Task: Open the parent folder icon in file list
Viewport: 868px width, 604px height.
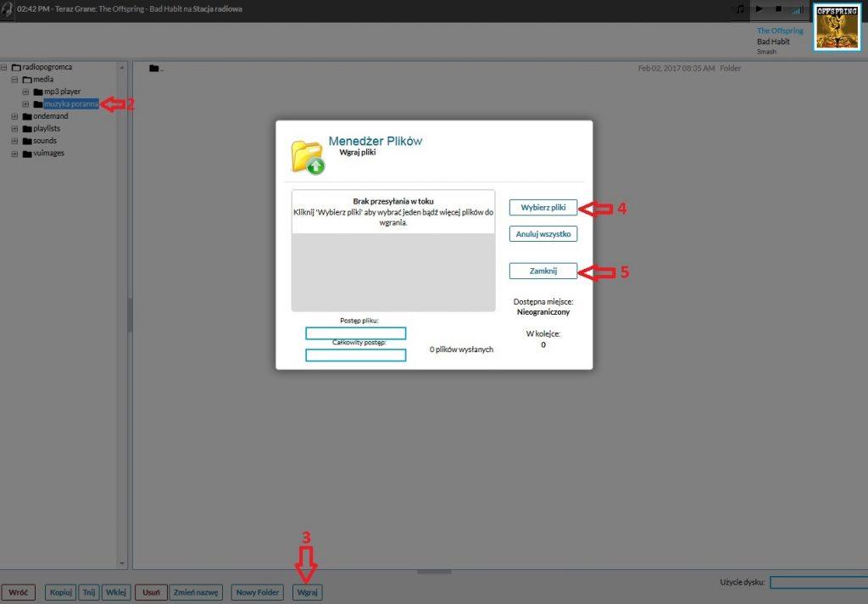Action: 154,69
